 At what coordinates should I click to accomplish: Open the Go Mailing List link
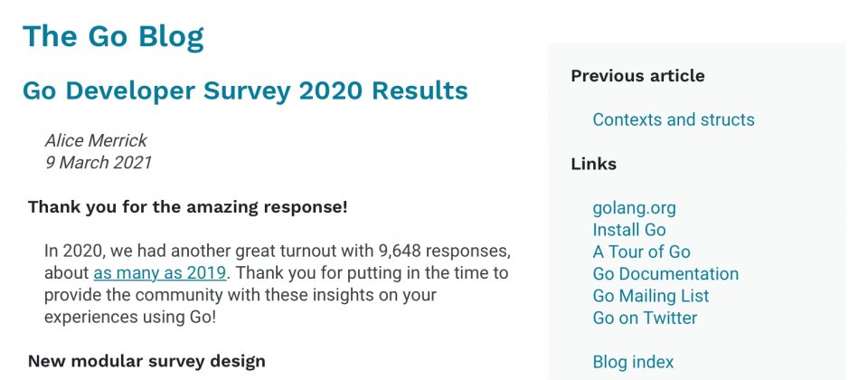(650, 296)
